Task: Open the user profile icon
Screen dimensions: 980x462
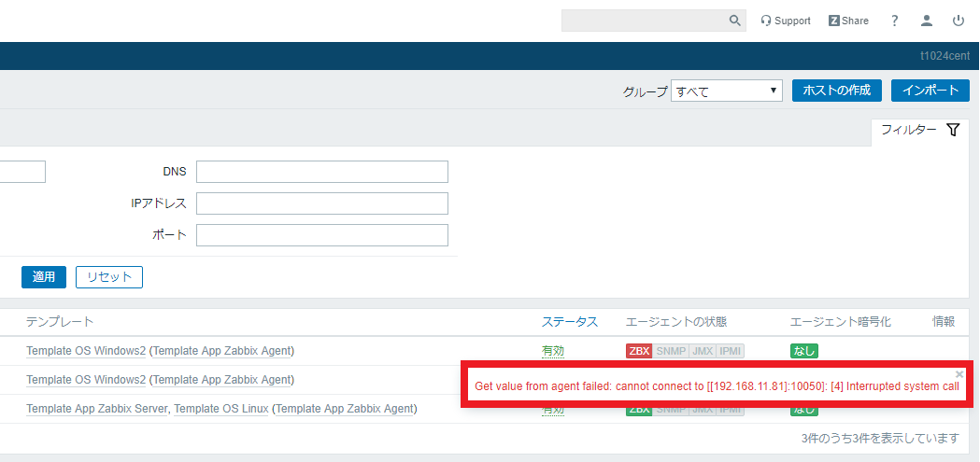Action: [927, 21]
